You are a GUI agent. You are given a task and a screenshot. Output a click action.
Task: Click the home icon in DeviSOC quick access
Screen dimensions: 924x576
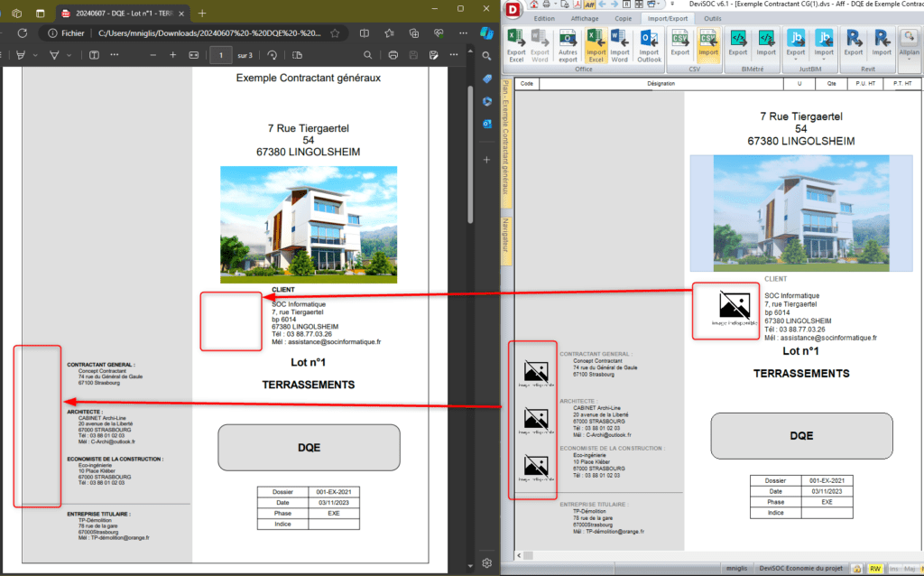click(534, 5)
